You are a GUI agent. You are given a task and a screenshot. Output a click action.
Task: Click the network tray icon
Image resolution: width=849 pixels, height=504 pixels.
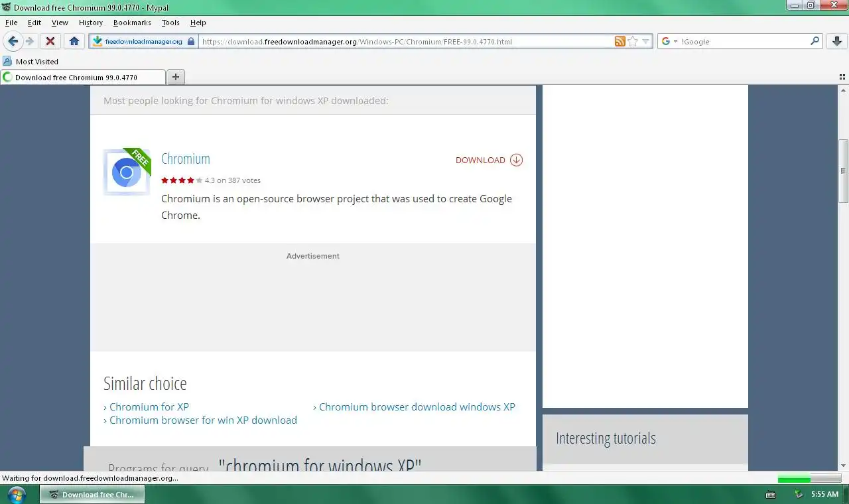[799, 494]
